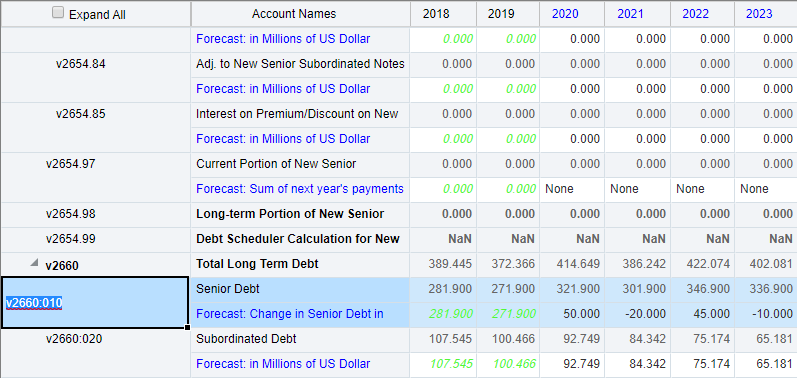Click Debt Scheduler Calculation for New

coord(298,239)
